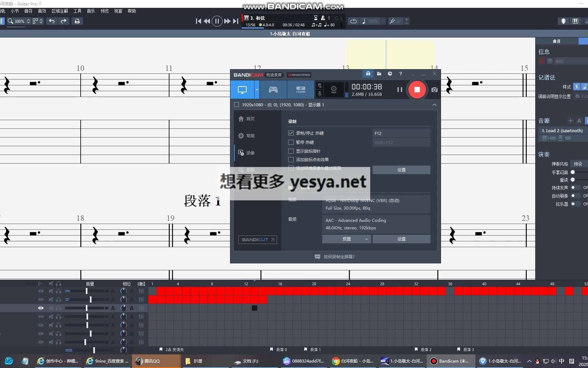This screenshot has height=368, width=588.
Task: Toggle visibility eye of first track
Action: tap(41, 291)
